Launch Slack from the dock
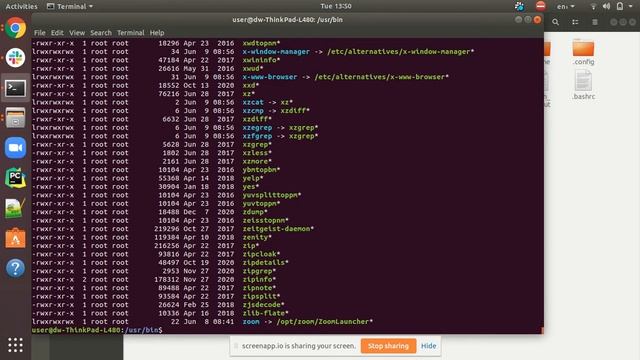 [x=16, y=58]
